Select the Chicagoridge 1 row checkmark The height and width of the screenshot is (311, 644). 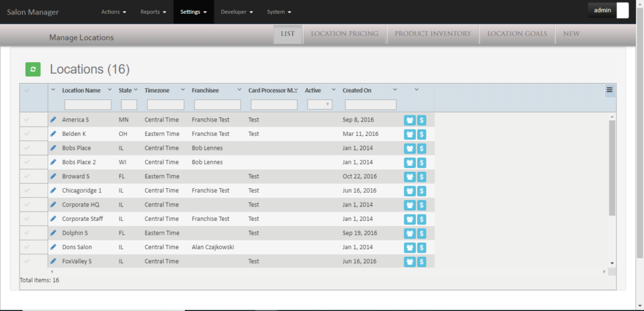(x=26, y=191)
